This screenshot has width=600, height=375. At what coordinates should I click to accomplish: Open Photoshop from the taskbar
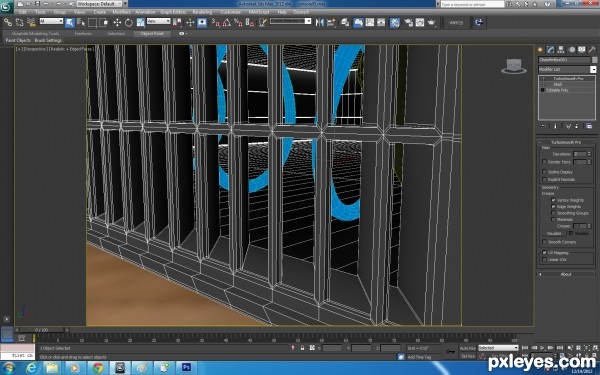click(186, 368)
